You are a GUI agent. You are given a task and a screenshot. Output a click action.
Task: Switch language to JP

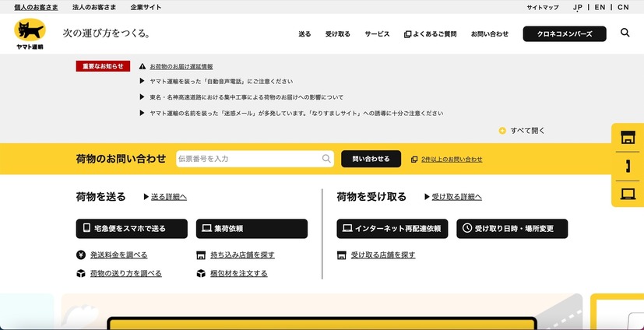(x=578, y=7)
